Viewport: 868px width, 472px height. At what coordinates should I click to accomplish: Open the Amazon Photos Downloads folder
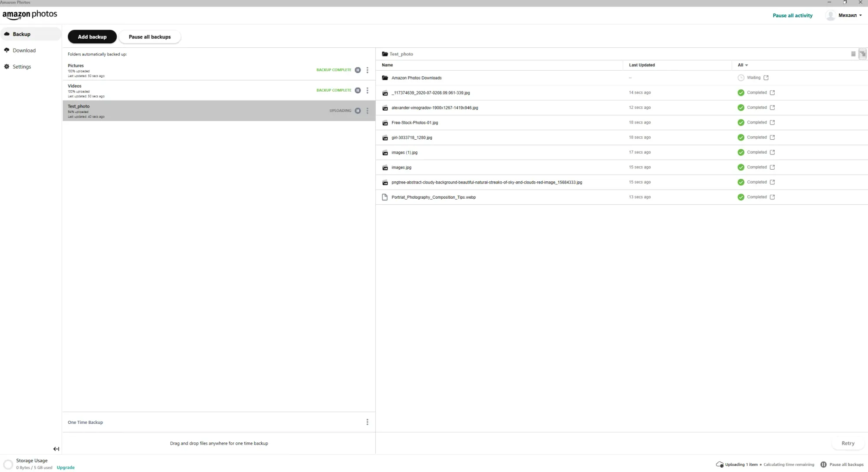[x=416, y=78]
